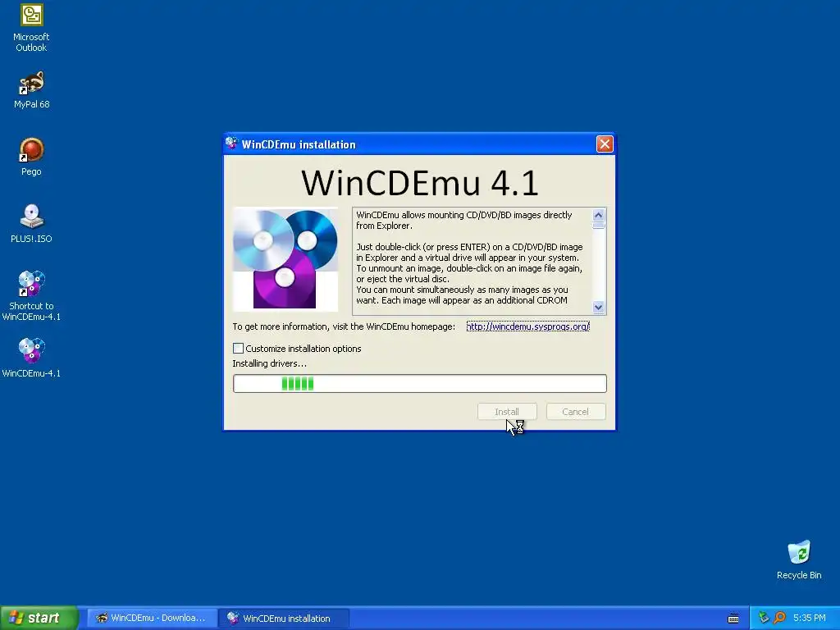This screenshot has height=630, width=840.
Task: Enable Customize installation options checkbox
Action: point(239,348)
